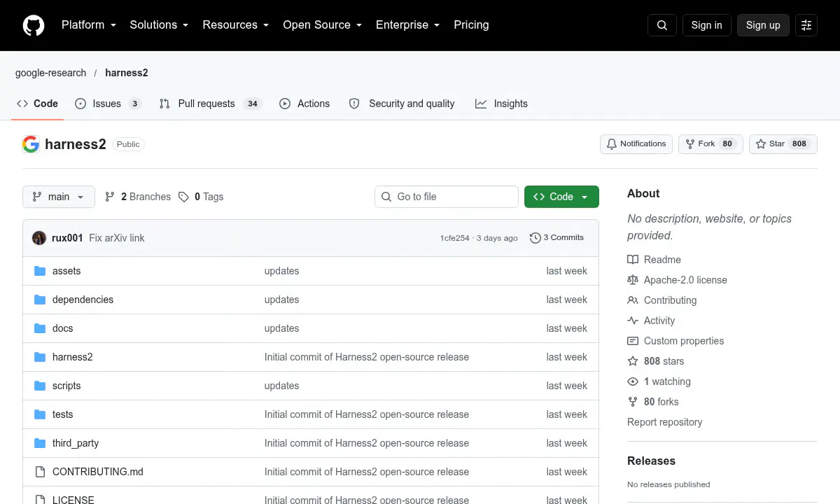Open commit hash 1cfe254
Screen dimensions: 840x504
point(455,238)
